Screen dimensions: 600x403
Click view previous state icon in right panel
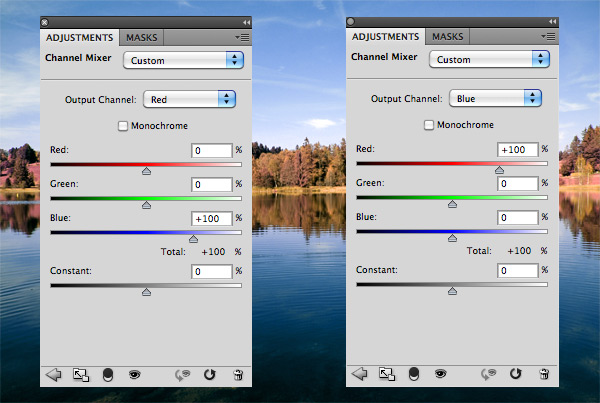coord(488,374)
